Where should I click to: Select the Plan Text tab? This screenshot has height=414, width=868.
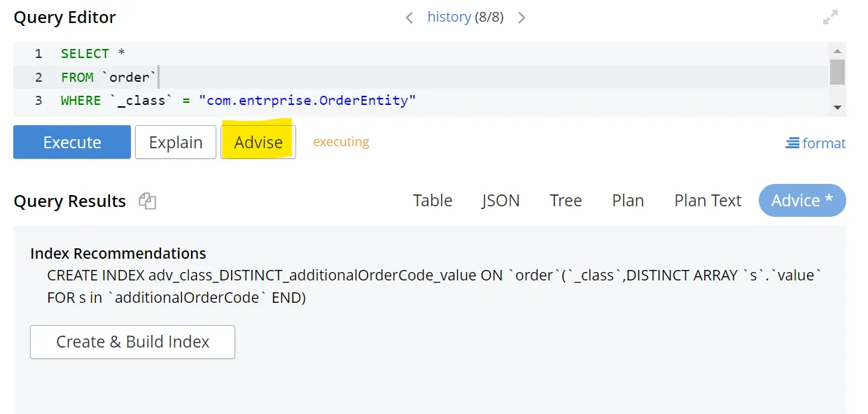tap(708, 201)
